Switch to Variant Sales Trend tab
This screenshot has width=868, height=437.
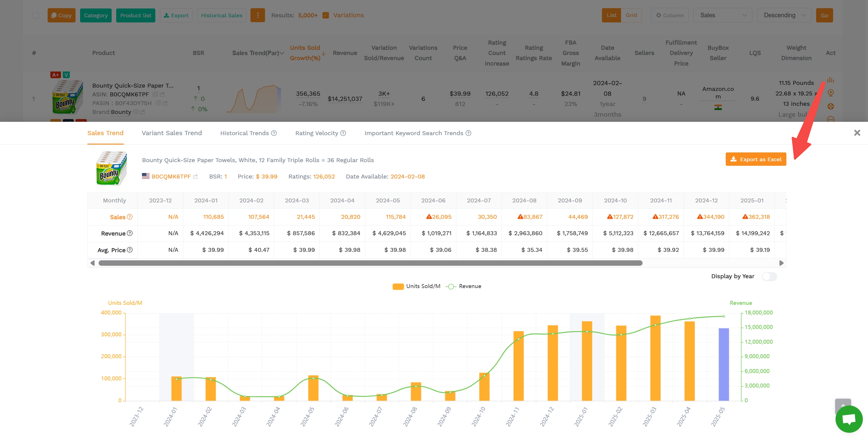pyautogui.click(x=171, y=133)
